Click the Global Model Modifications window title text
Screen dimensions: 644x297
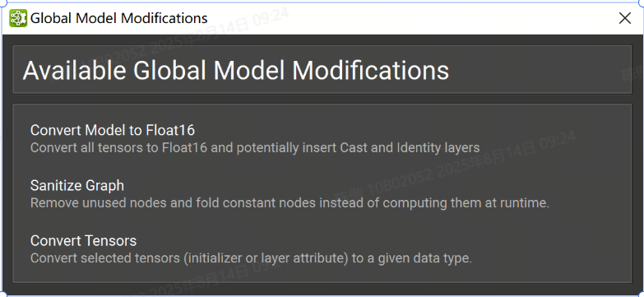[119, 18]
